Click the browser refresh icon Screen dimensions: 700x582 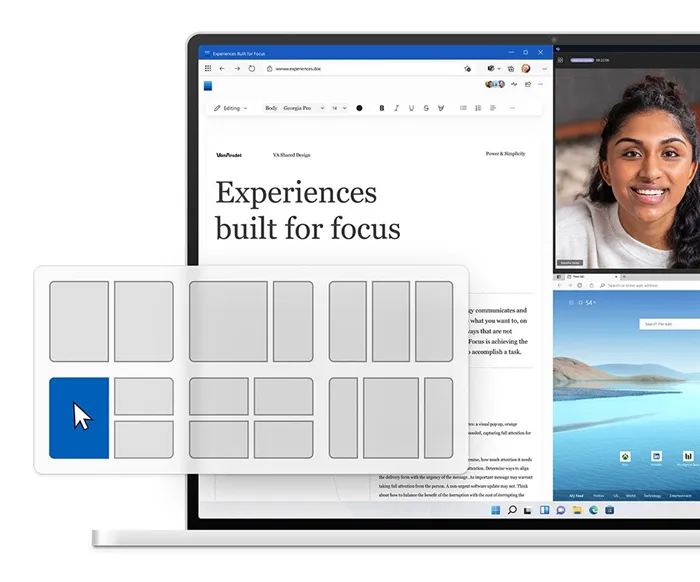252,69
